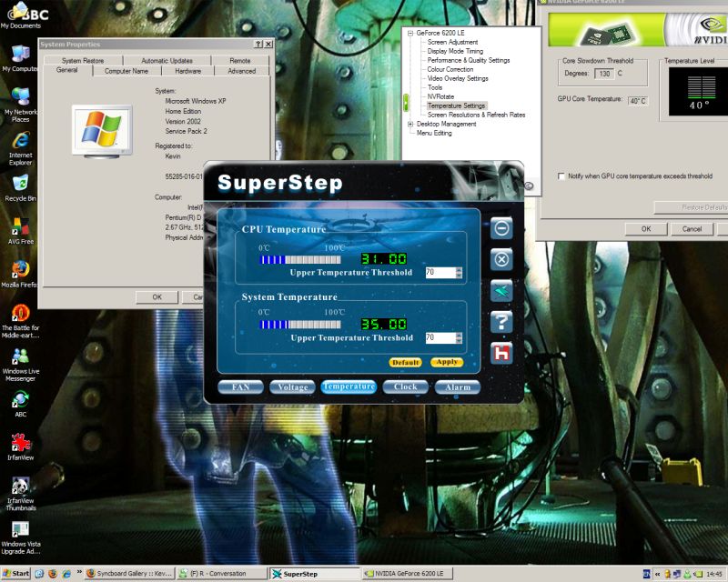Select Colour Correction in the NVIDIA tree
Viewport: 728px width, 582px height.
click(x=450, y=69)
